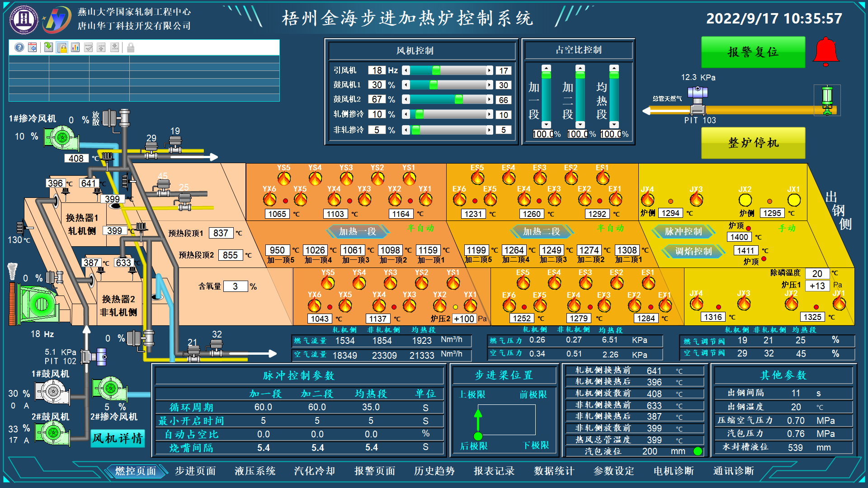This screenshot has width=868, height=488.
Task: Open the 历史趋势 tab
Action: [x=434, y=471]
